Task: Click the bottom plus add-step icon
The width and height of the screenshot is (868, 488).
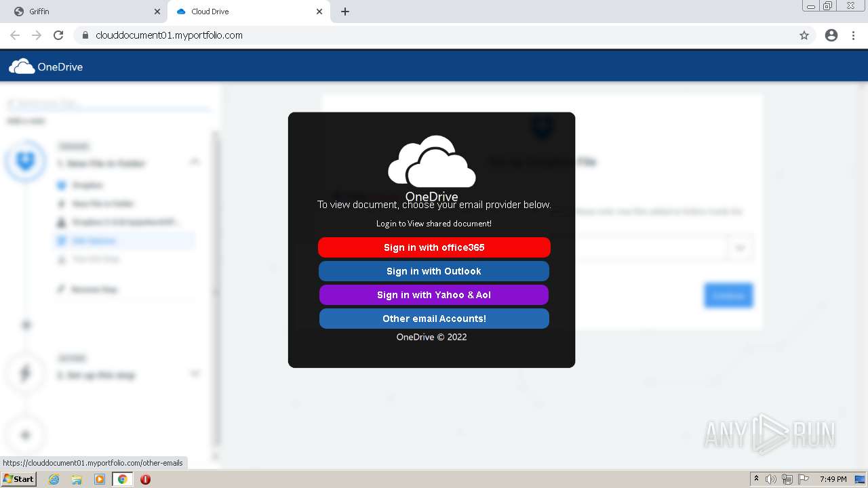Action: click(26, 435)
